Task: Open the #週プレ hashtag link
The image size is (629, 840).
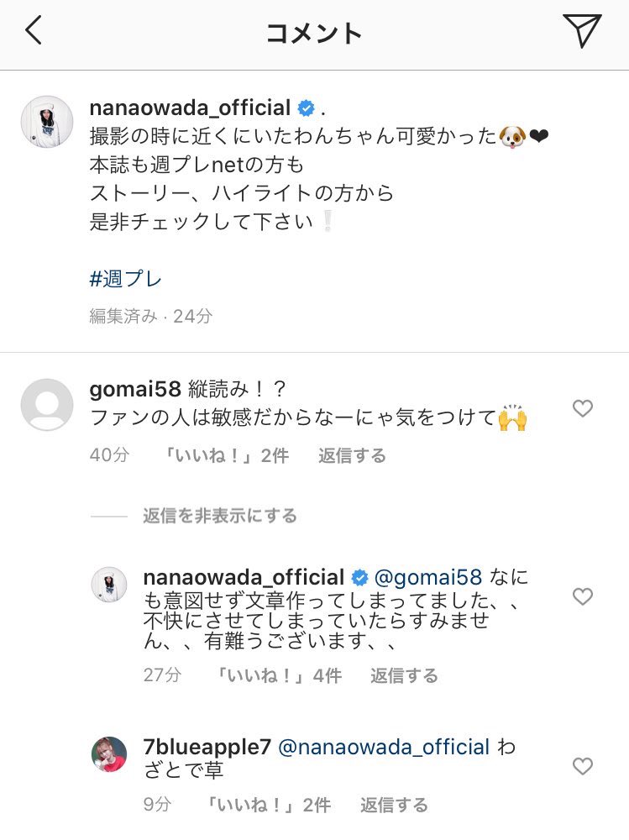Action: (125, 279)
